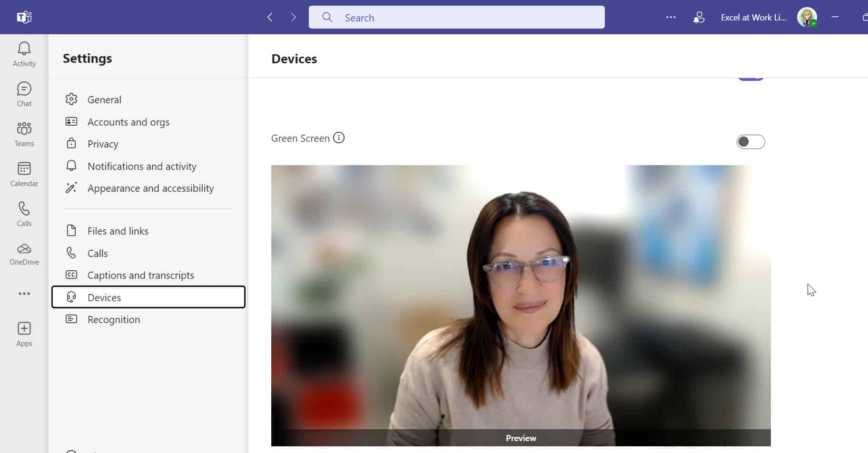The image size is (868, 453).
Task: Click the Green Screen info icon
Action: click(339, 138)
